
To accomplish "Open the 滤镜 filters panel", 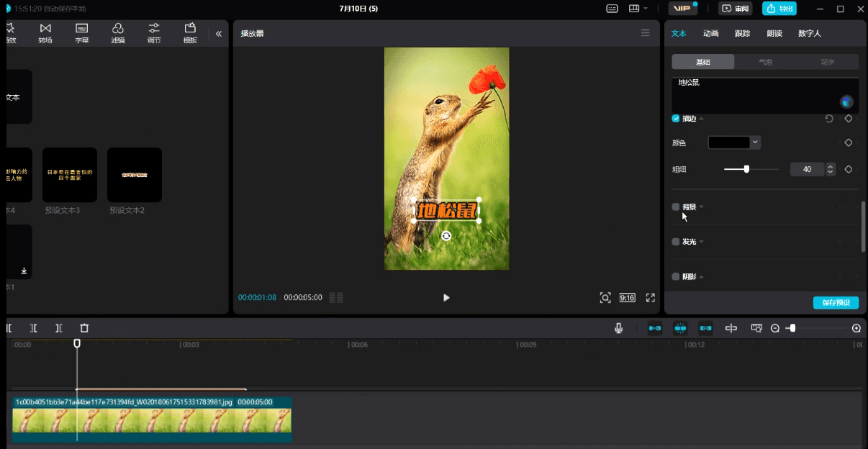I will pos(118,33).
